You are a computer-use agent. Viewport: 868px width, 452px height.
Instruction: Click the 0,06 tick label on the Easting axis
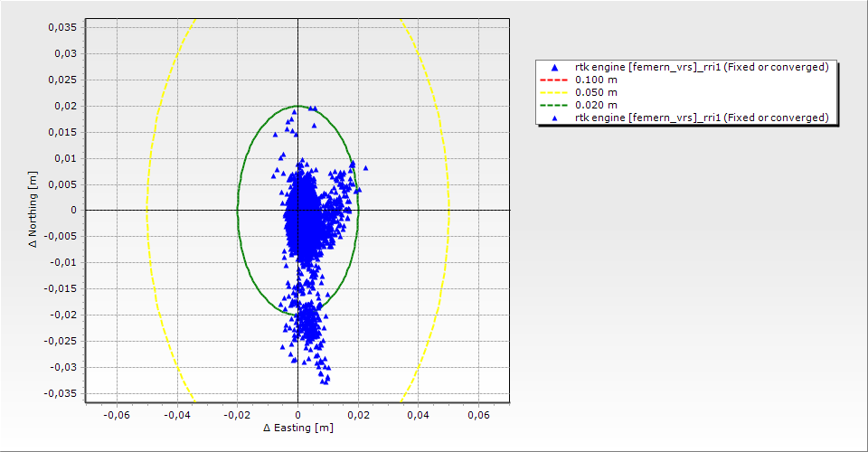pyautogui.click(x=479, y=415)
